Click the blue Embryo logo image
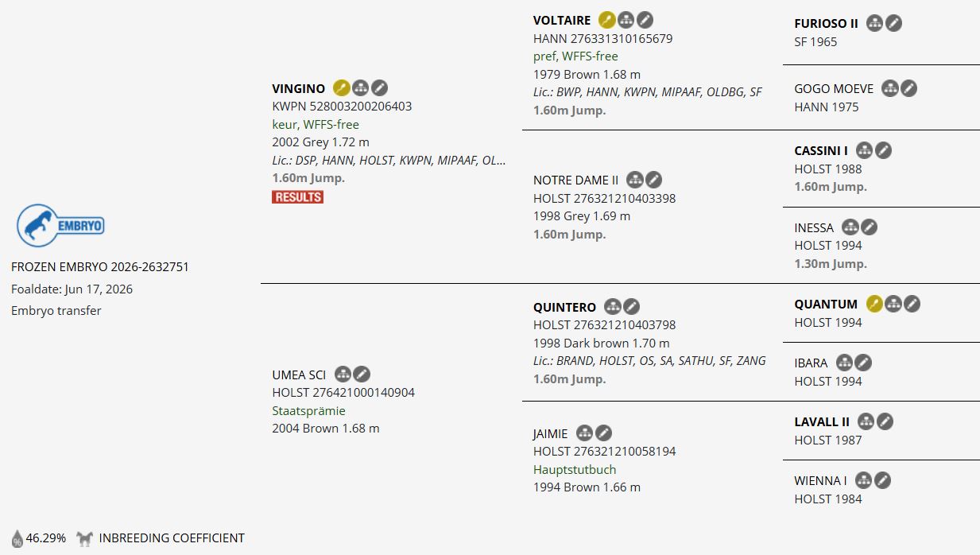Viewport: 980px width, 555px height. pos(60,225)
